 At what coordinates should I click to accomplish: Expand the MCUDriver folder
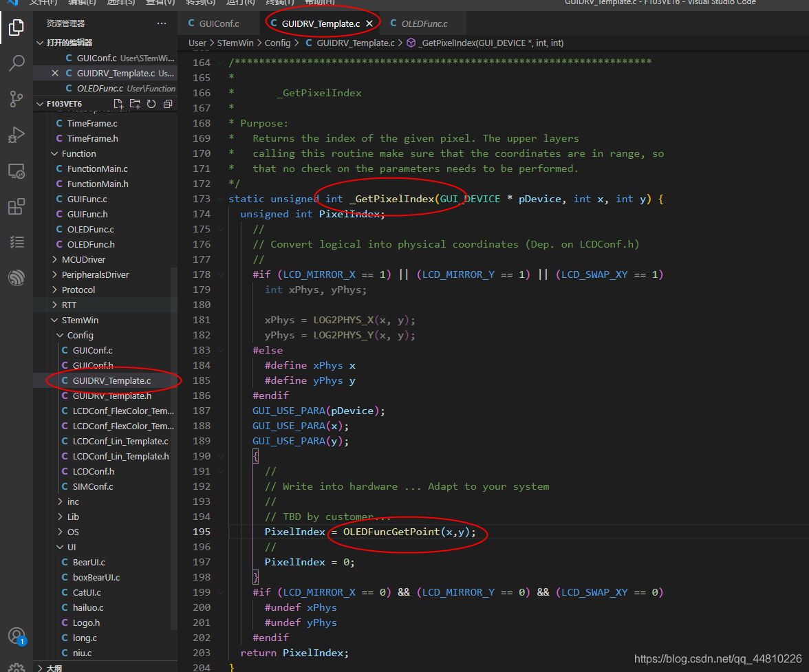pyautogui.click(x=55, y=259)
